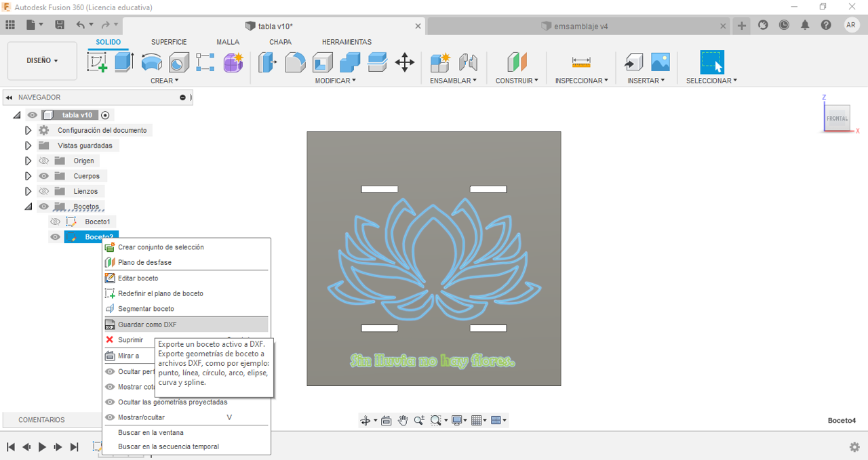Expand Configuración del documento node
This screenshot has height=460, width=868.
tap(28, 130)
